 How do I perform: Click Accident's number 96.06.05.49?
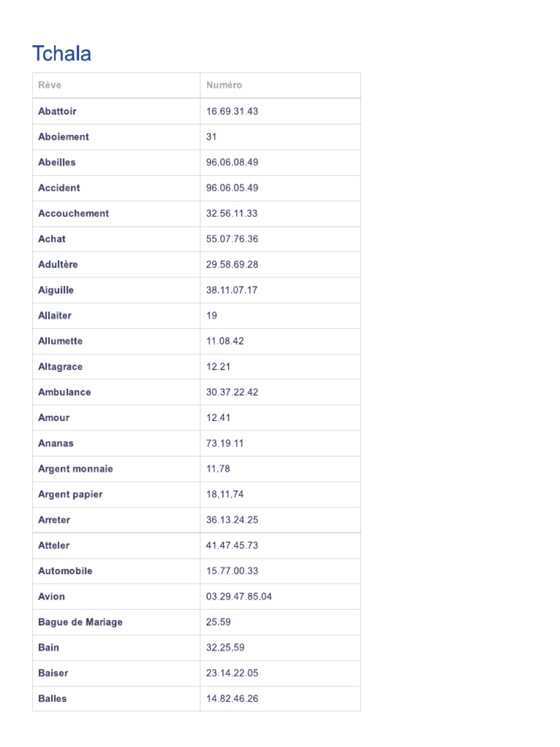(232, 188)
